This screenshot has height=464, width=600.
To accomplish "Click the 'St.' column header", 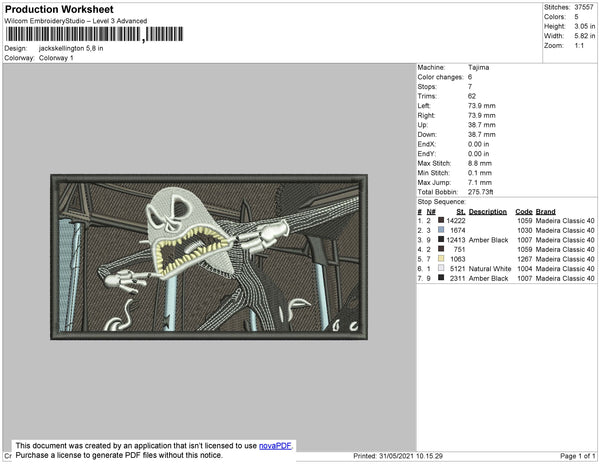I will pos(461,212).
